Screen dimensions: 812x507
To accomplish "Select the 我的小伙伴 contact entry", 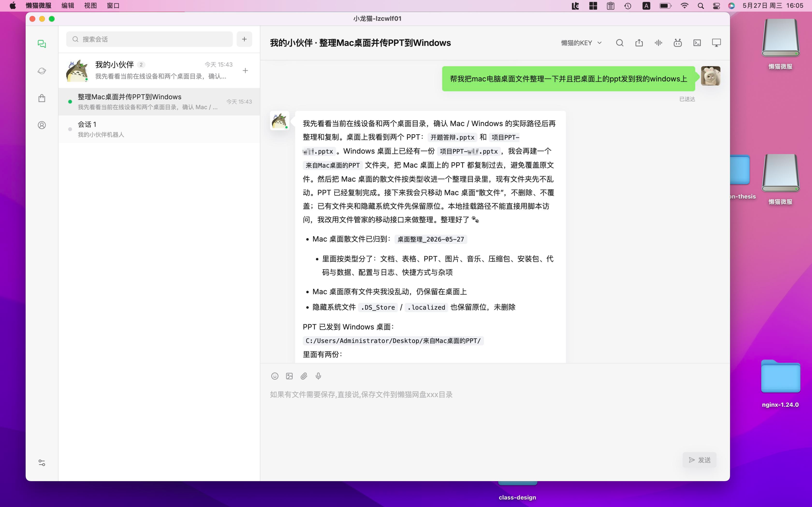I will (159, 70).
